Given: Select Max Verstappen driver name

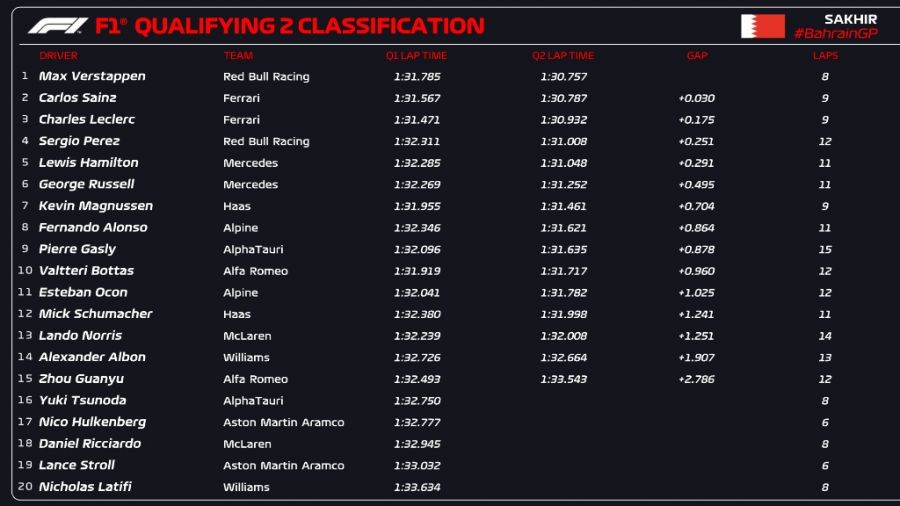Looking at the screenshot, I should click(92, 76).
